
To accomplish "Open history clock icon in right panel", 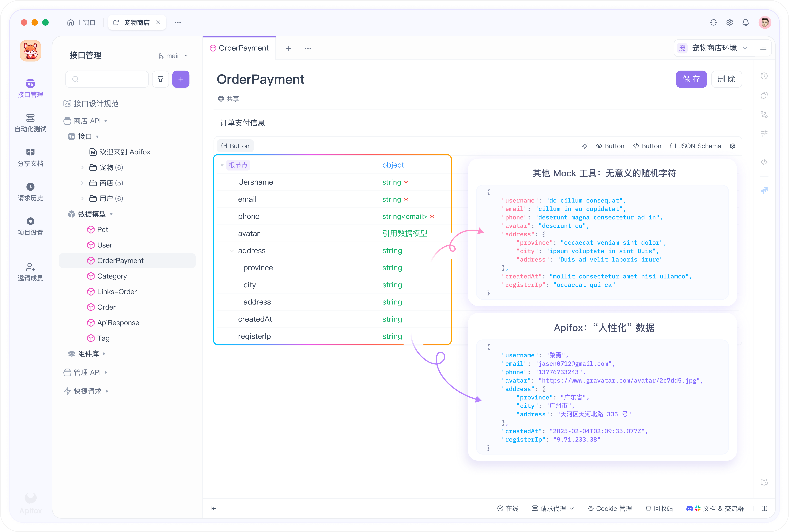I will coord(764,76).
